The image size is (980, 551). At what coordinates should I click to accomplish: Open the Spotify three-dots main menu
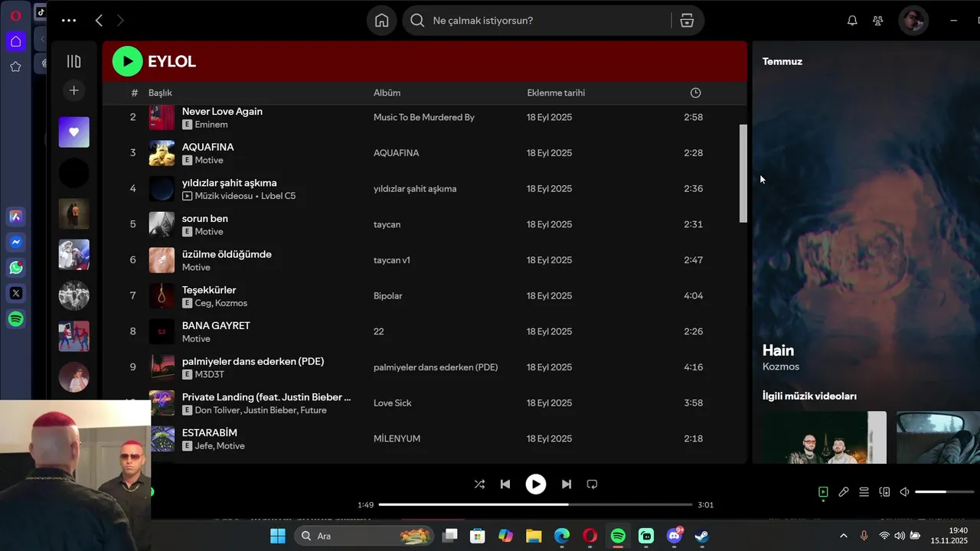pos(69,21)
